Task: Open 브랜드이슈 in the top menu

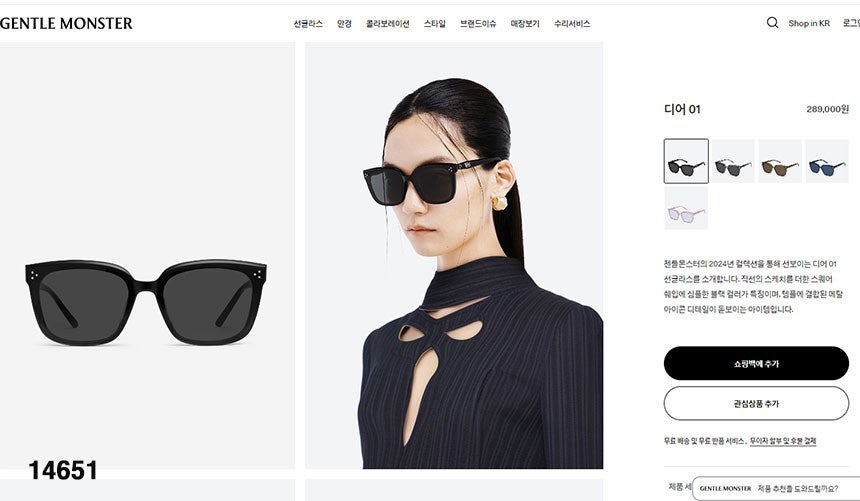Action: (478, 24)
